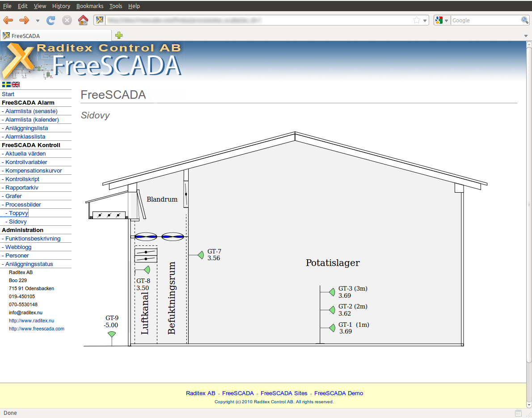Click the browser Back arrow
532x418 pixels.
click(x=8, y=21)
